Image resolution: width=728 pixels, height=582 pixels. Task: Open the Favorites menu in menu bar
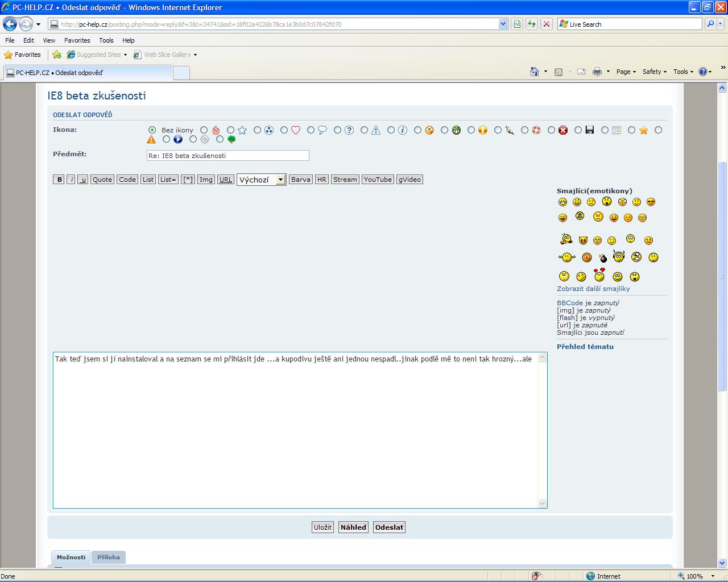point(77,40)
